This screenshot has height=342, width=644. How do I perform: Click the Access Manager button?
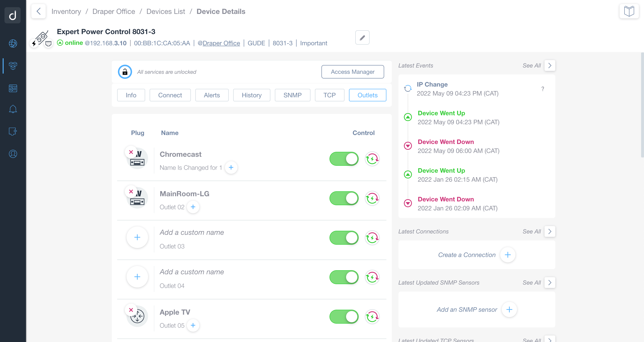click(x=353, y=72)
